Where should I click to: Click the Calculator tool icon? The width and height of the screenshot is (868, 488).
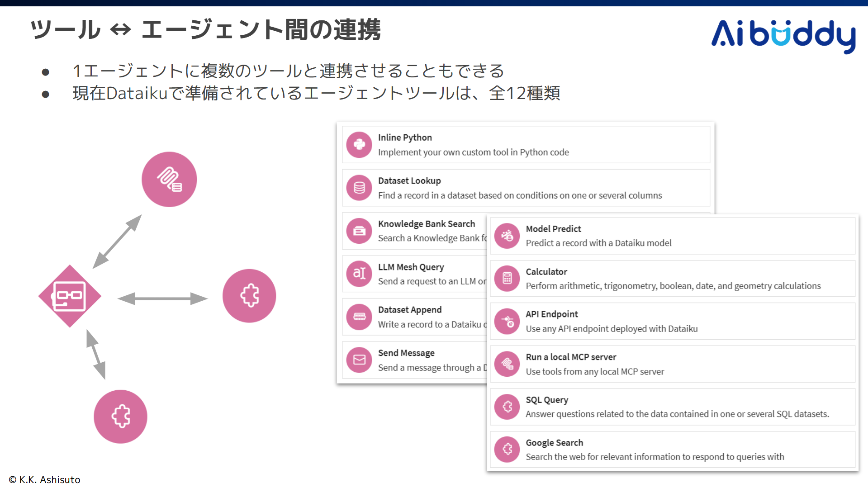point(507,279)
